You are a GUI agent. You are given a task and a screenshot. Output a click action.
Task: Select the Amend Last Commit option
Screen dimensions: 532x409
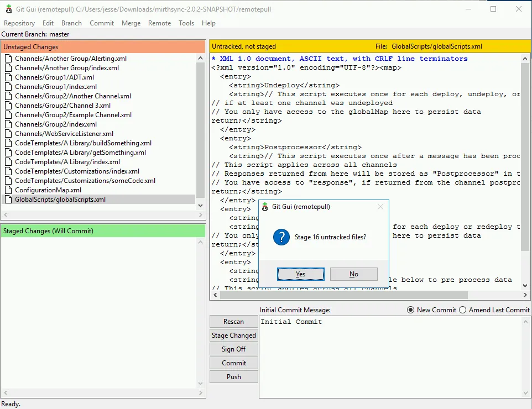pyautogui.click(x=462, y=310)
